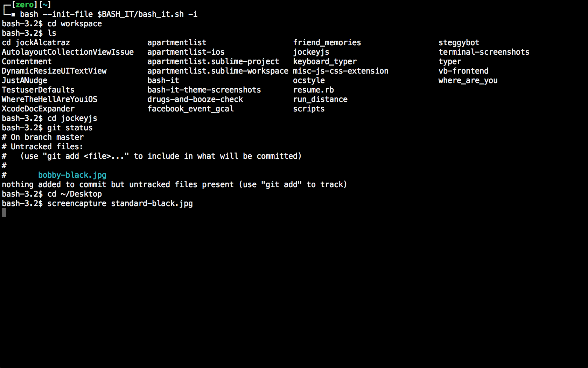Click the $BASH_IT/bash_it.sh path argument
This screenshot has height=368, width=588.
point(140,14)
